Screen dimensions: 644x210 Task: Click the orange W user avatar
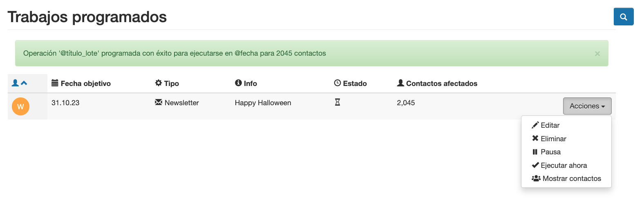click(20, 106)
